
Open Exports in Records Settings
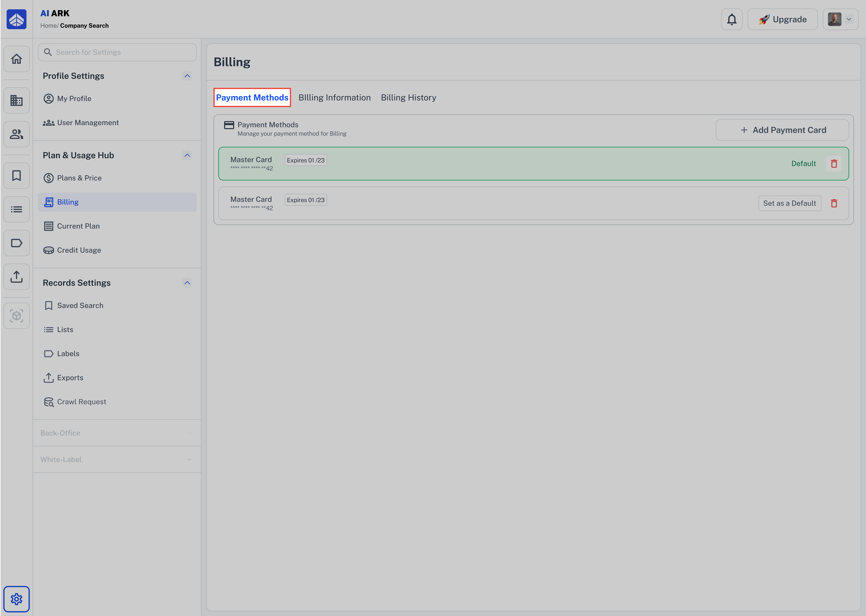pos(117,378)
